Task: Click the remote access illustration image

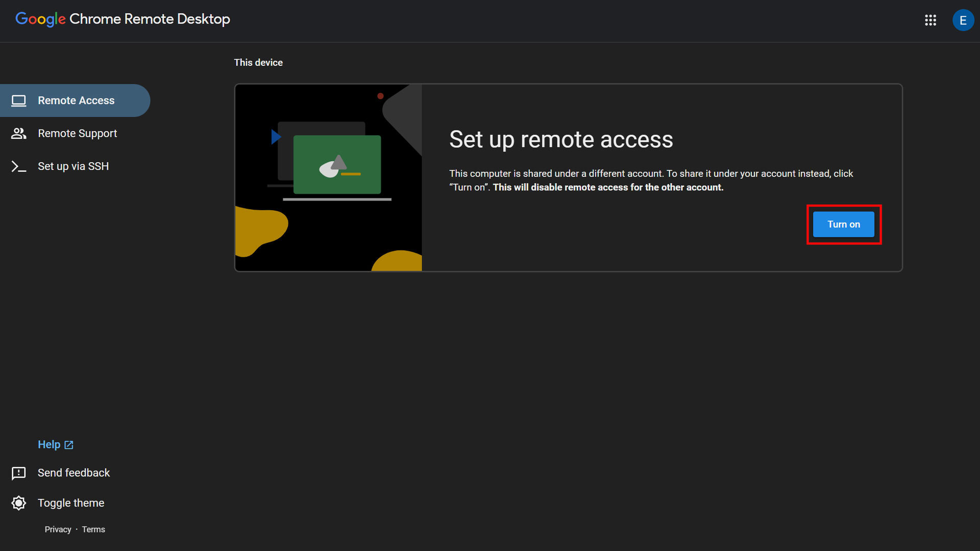Action: point(328,178)
